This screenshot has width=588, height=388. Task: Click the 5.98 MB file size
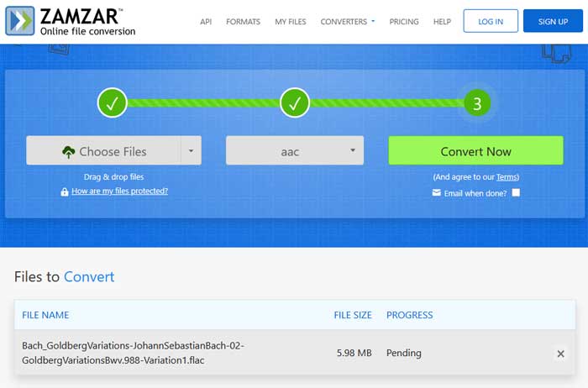(354, 353)
